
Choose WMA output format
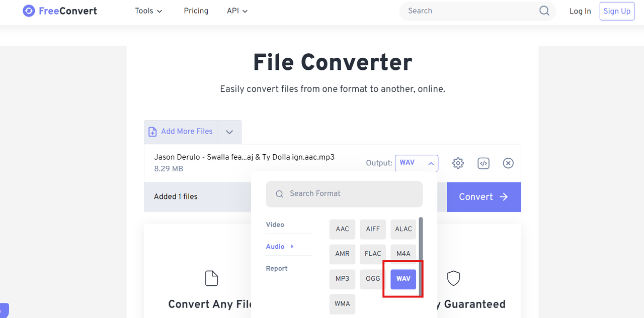tap(343, 304)
